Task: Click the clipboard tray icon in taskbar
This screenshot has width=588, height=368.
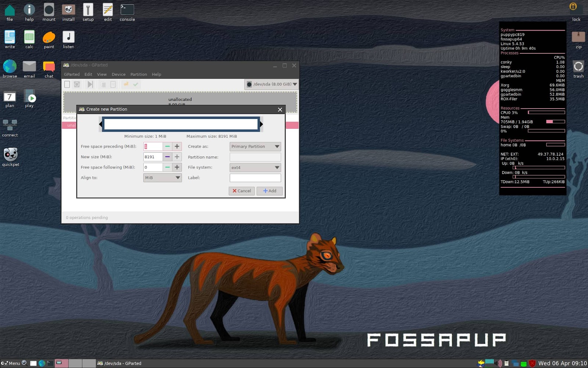Action: pos(506,363)
